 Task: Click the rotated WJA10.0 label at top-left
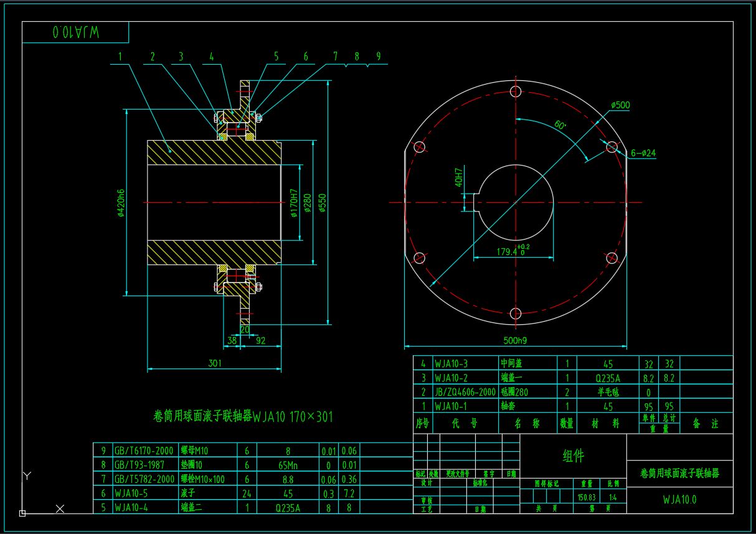[77, 32]
